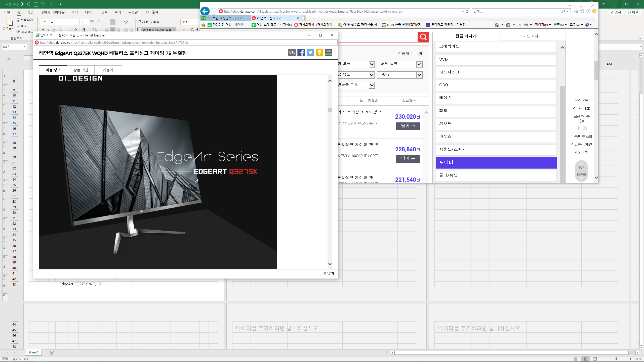The height and width of the screenshot is (362, 644).
Task: Click the Excel copy icon
Action: [18, 26]
